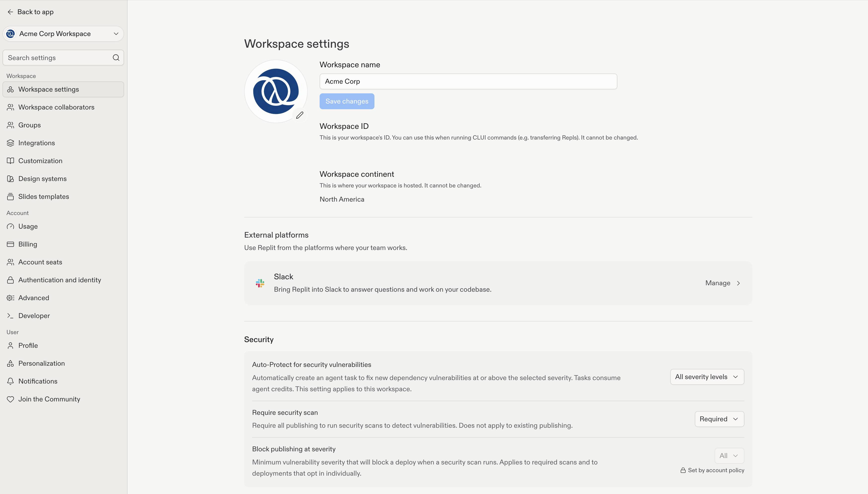This screenshot has height=494, width=868.
Task: Go to Personalization settings
Action: (63, 363)
